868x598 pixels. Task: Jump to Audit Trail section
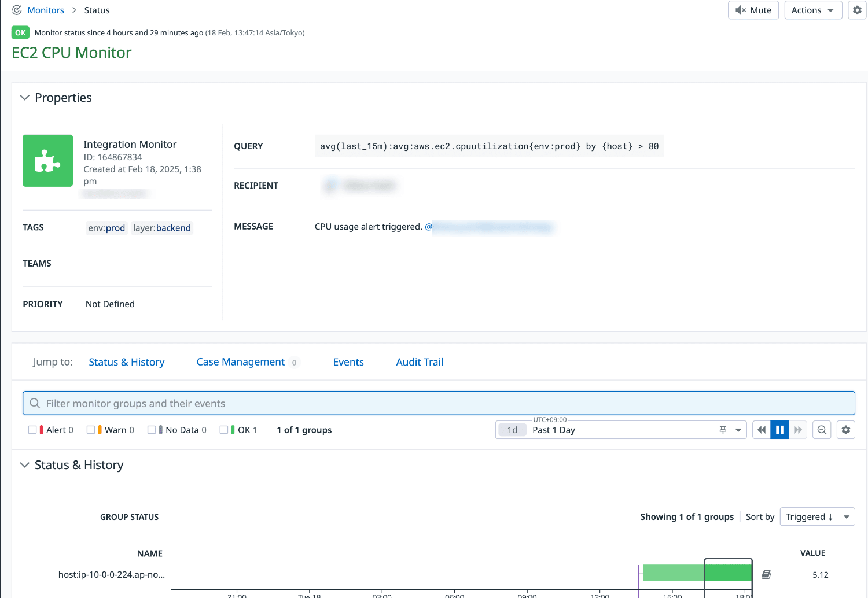tap(420, 362)
